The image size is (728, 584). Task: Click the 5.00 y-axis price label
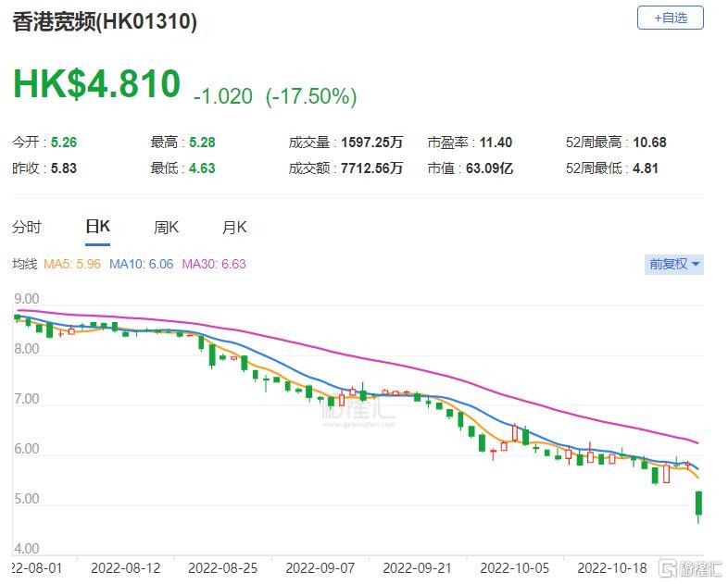pos(27,499)
